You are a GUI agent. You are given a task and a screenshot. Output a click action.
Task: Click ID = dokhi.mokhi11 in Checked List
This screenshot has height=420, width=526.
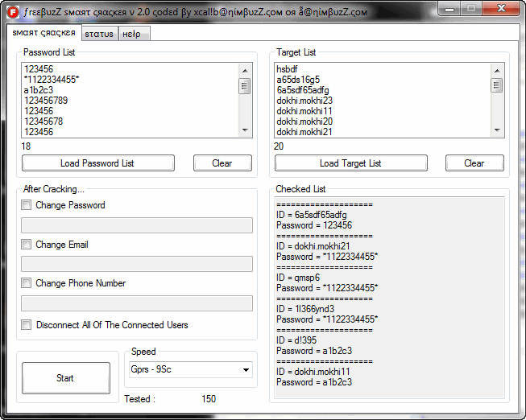pos(313,372)
